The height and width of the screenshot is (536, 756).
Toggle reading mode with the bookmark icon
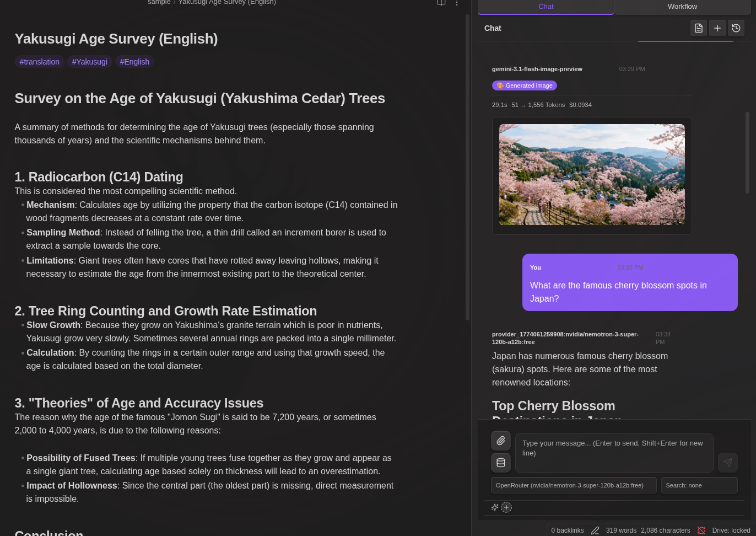(x=441, y=3)
